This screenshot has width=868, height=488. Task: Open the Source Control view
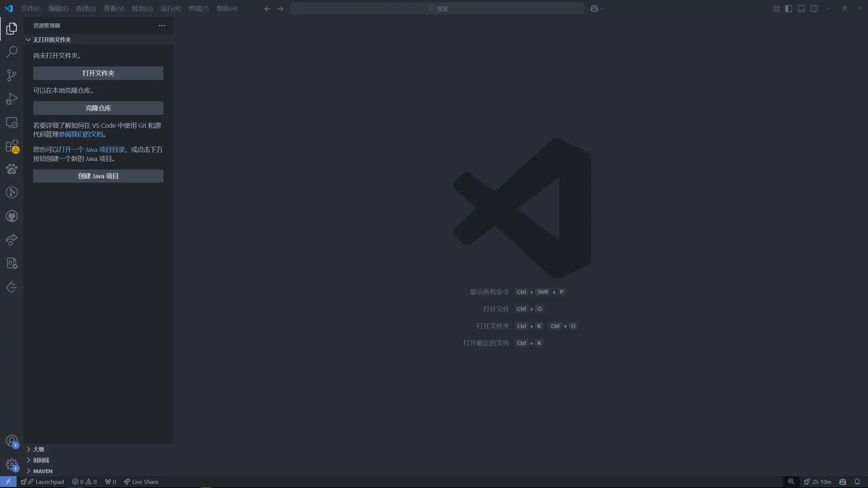point(12,75)
